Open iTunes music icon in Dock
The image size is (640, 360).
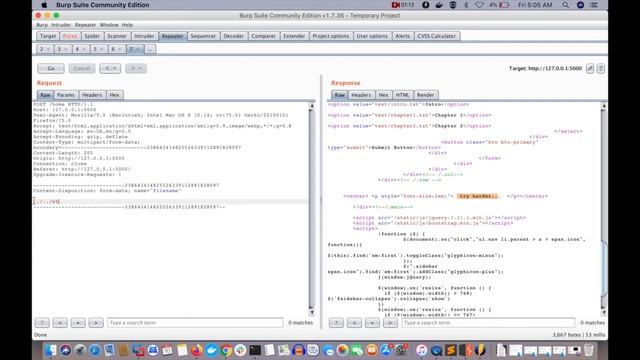[422, 350]
